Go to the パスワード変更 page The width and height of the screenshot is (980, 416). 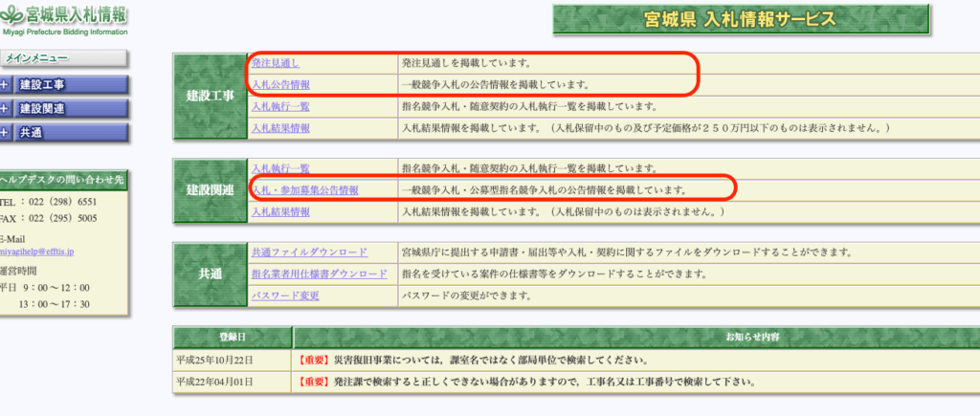pos(284,296)
